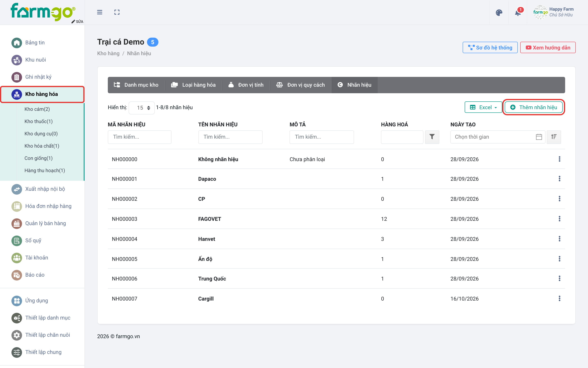
Task: Open the theme color palette icon
Action: [499, 12]
